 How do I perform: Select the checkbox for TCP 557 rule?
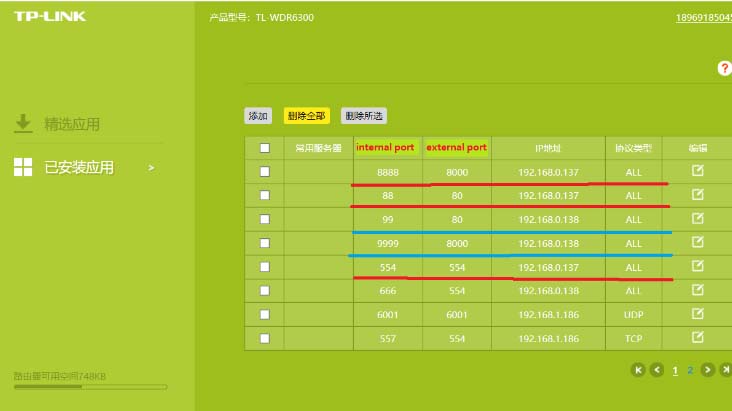click(265, 338)
